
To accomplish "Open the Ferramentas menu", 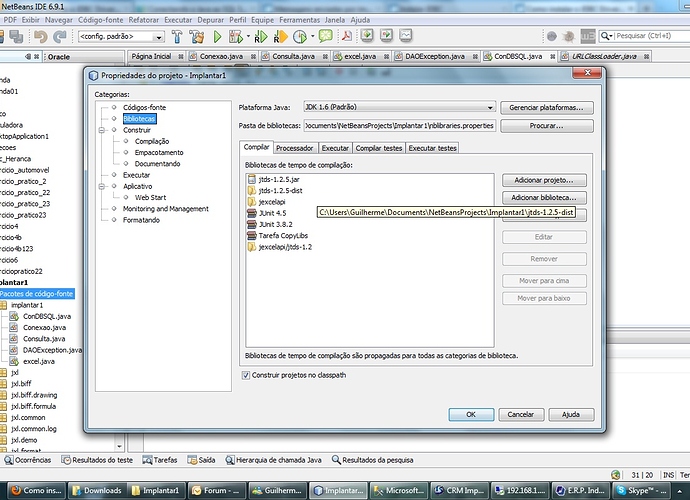I will point(299,20).
